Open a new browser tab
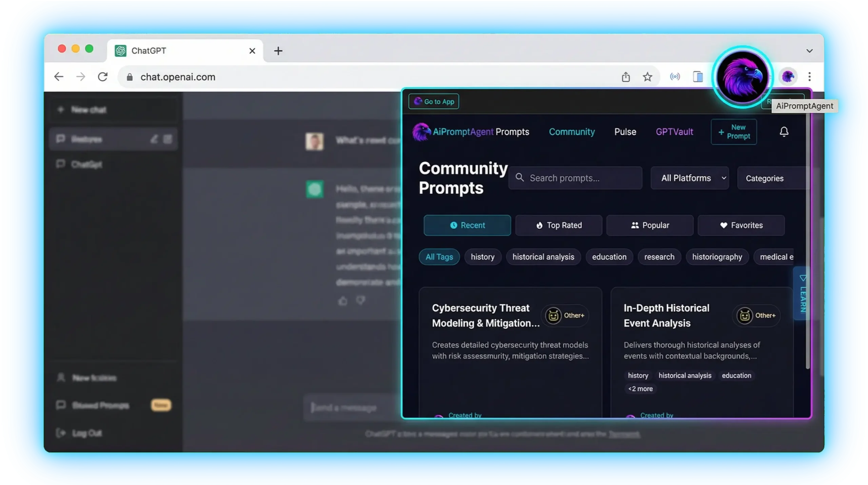Viewport: 868px width, 485px height. (278, 51)
